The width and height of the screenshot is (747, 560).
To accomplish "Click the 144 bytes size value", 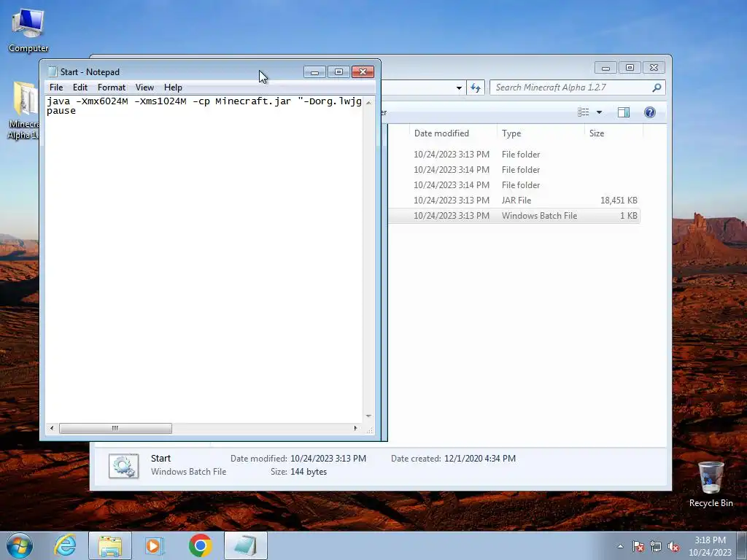I will pos(309,472).
